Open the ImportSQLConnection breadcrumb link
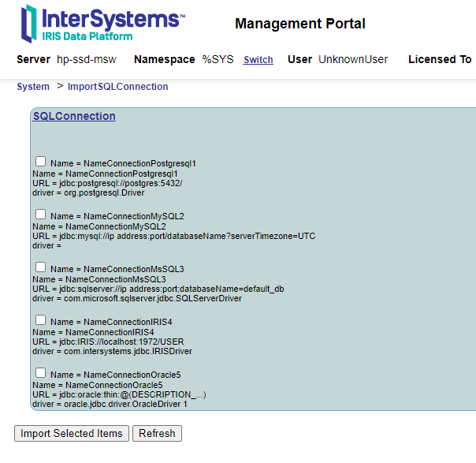Image resolution: width=476 pixels, height=463 pixels. pyautogui.click(x=117, y=87)
